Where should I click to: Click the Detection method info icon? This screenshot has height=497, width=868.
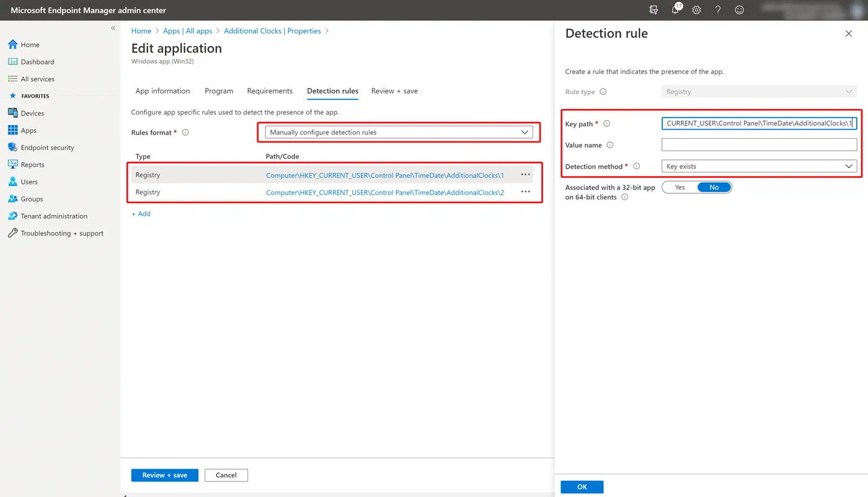coord(637,167)
